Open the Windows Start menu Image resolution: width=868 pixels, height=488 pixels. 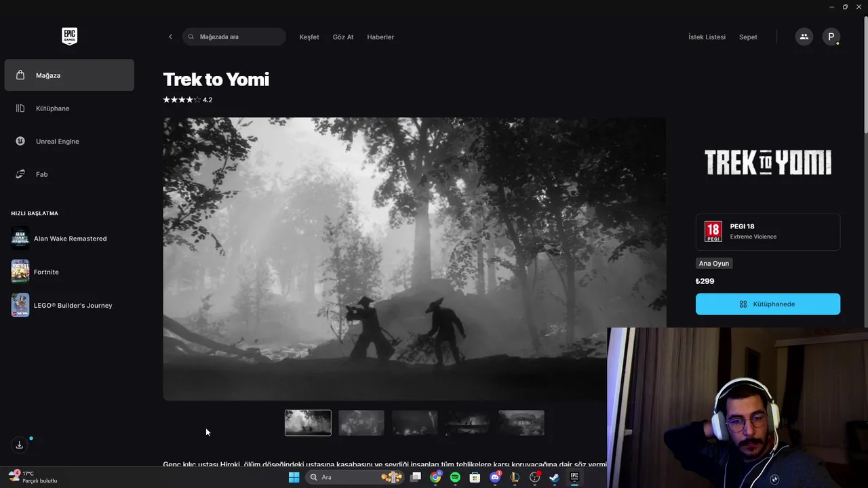point(294,477)
